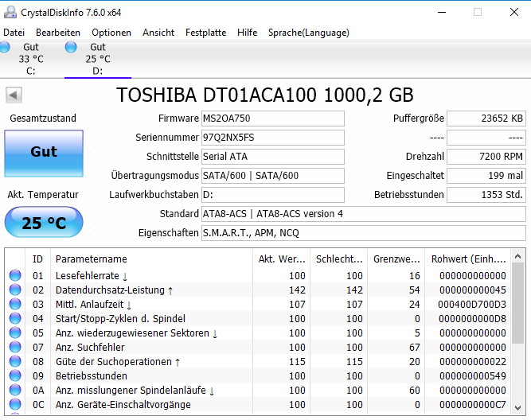Select Anz. Geräte-Einschaltvorgänge text
This screenshot has height=420, width=531.
coord(123,404)
